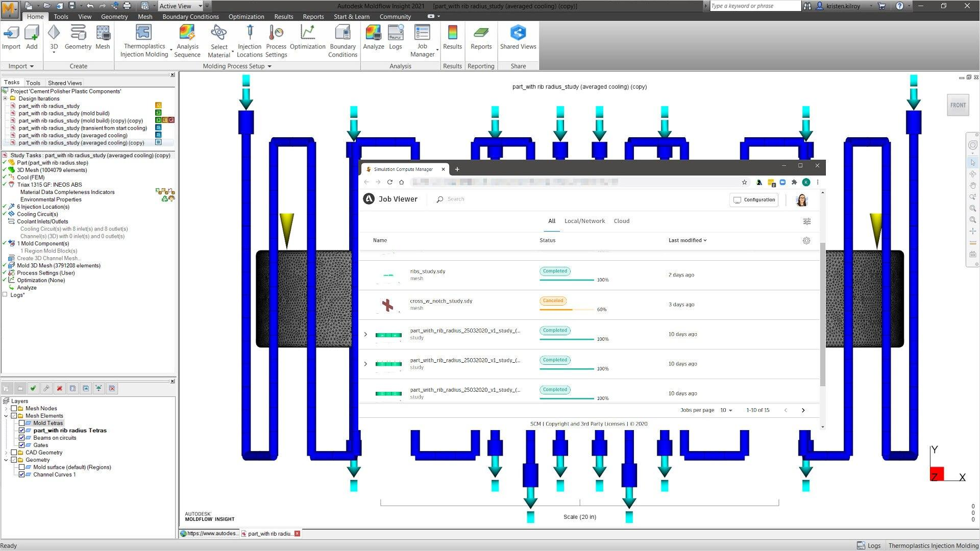Switch to the Tools tab in the task panel
The width and height of the screenshot is (980, 551).
tap(33, 83)
